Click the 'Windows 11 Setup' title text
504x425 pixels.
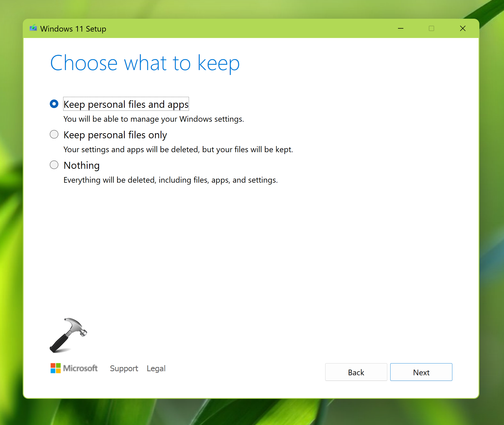pos(73,29)
